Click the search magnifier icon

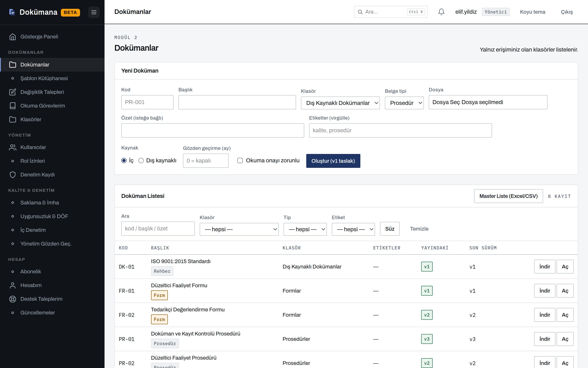tap(360, 12)
